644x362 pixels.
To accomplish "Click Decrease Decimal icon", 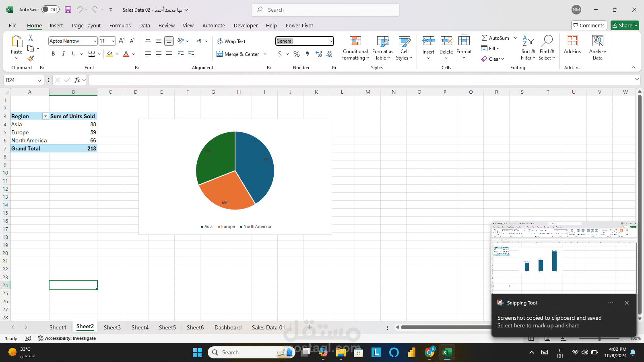I will pos(329,54).
